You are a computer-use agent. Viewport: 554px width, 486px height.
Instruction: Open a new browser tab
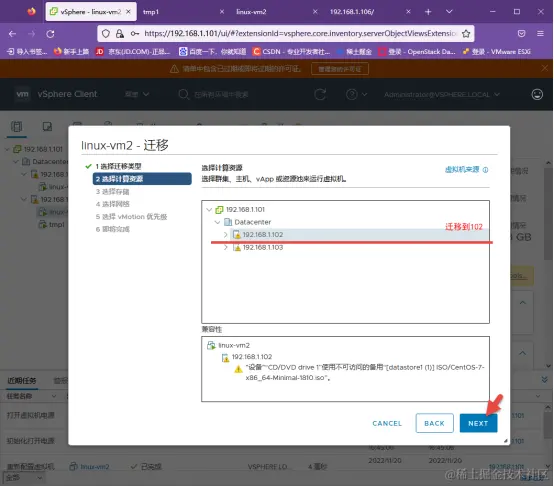click(428, 12)
